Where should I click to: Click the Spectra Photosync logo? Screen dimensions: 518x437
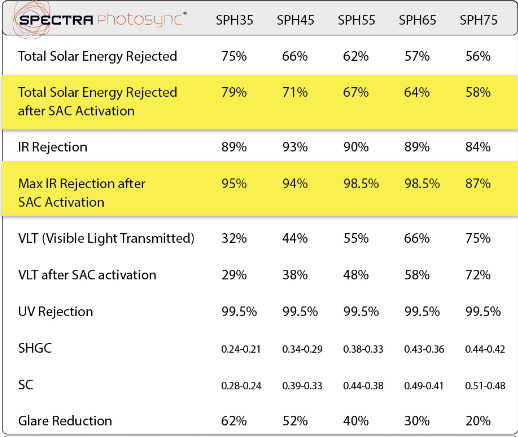click(99, 19)
